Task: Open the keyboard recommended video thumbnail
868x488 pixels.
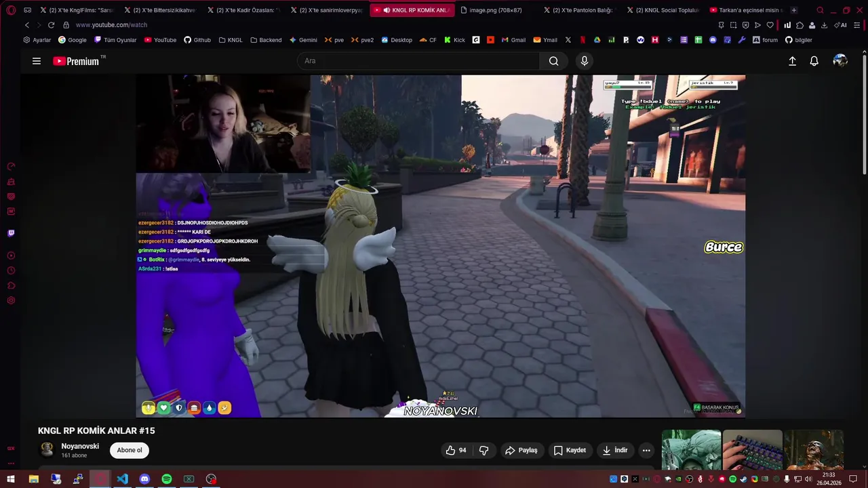Action: (752, 449)
